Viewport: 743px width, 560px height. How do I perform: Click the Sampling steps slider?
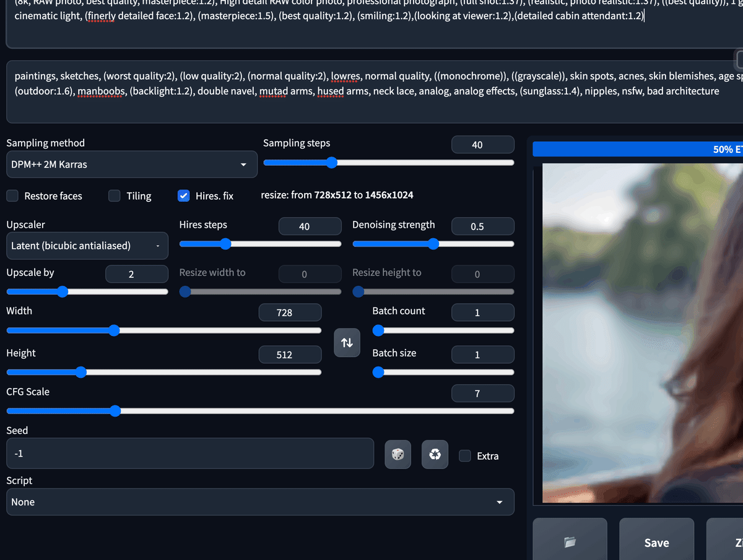click(x=389, y=163)
